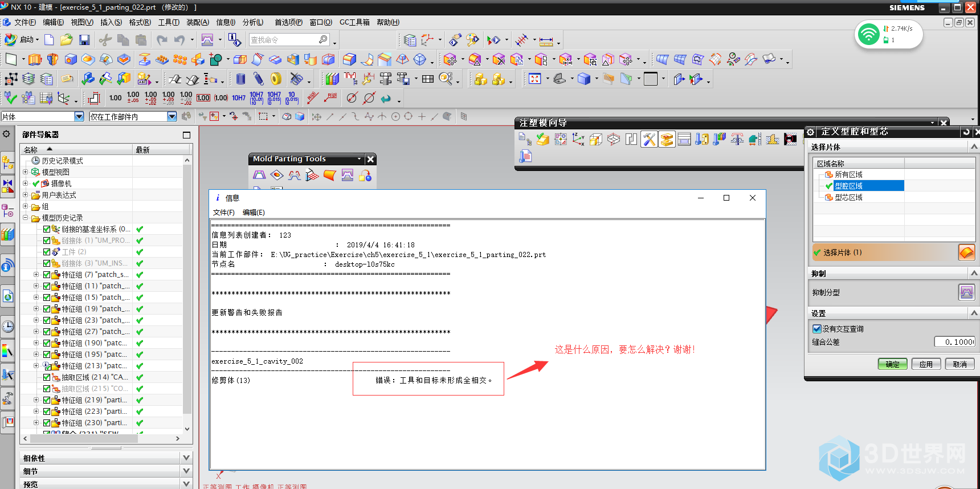Open 文件(F) menu in the 信息 window

tap(224, 213)
